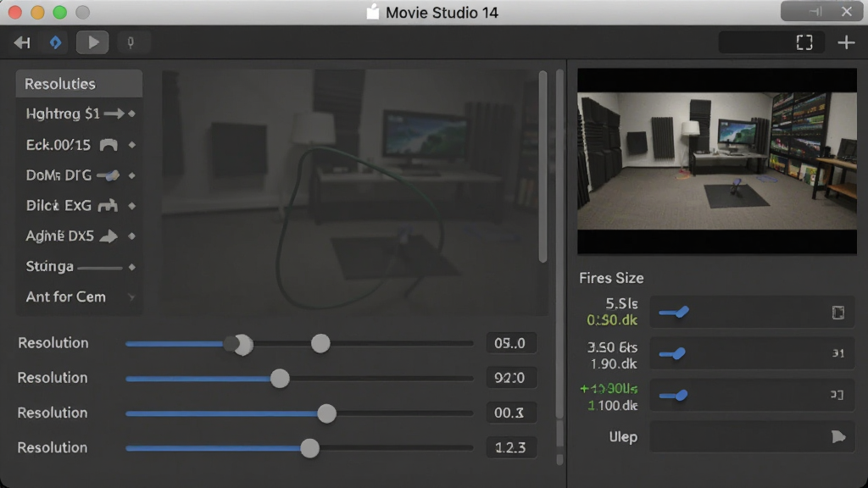Click the diamond marker on the DoM DFG row

[x=131, y=175]
